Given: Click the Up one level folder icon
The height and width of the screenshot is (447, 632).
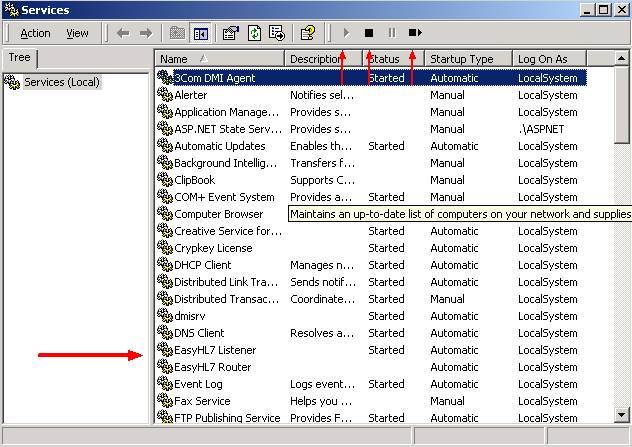Looking at the screenshot, I should (x=177, y=33).
